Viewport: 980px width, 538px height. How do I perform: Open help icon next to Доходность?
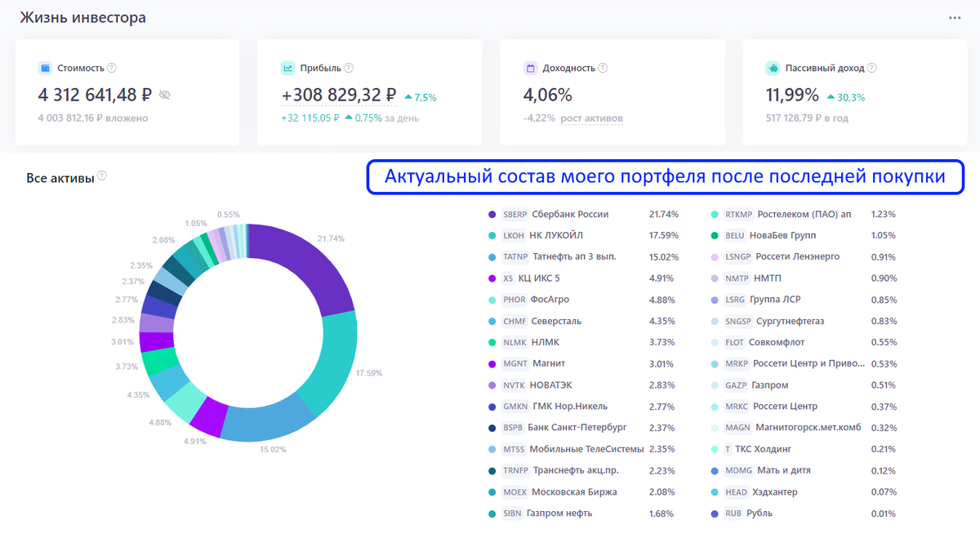(x=603, y=69)
